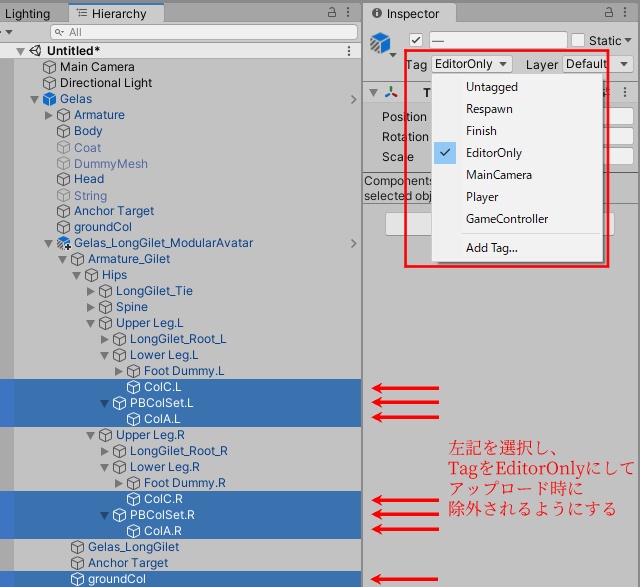Select the LongGilet_Root_L tree row
640x587 pixels.
[180, 339]
